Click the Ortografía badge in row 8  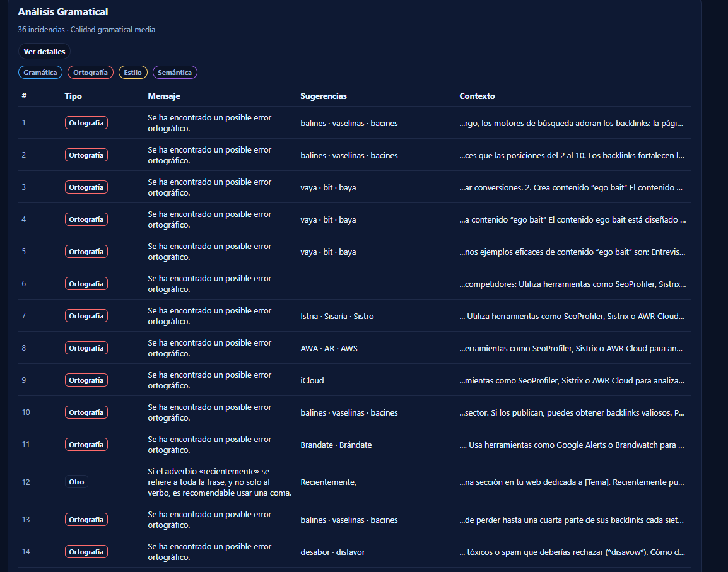(86, 347)
